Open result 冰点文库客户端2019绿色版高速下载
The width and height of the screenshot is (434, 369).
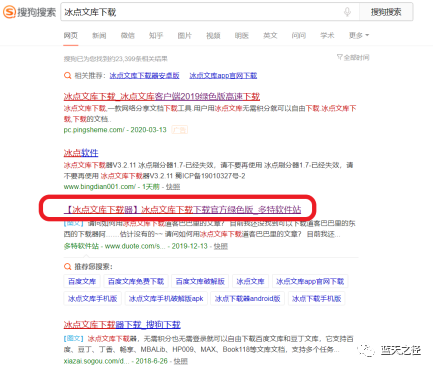point(162,97)
